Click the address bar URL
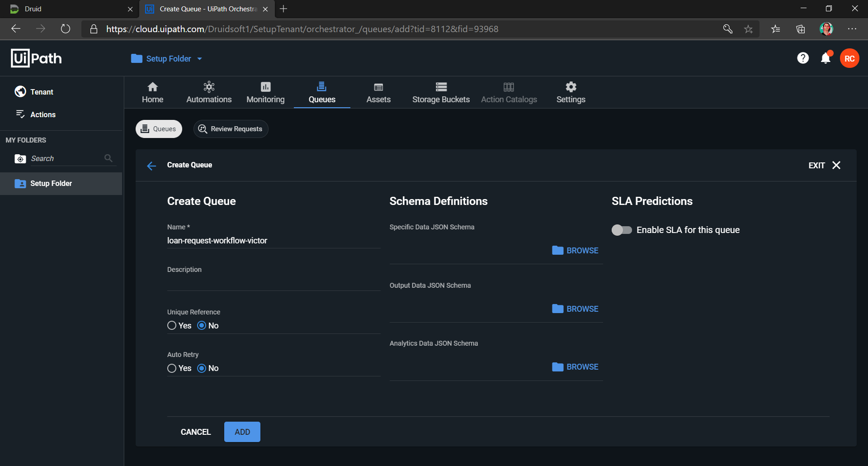Image resolution: width=868 pixels, height=466 pixels. click(x=302, y=29)
